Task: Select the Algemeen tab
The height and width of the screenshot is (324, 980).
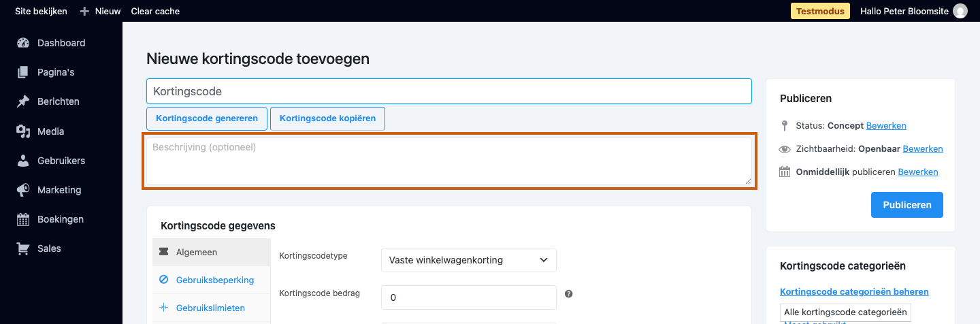Action: coord(212,252)
